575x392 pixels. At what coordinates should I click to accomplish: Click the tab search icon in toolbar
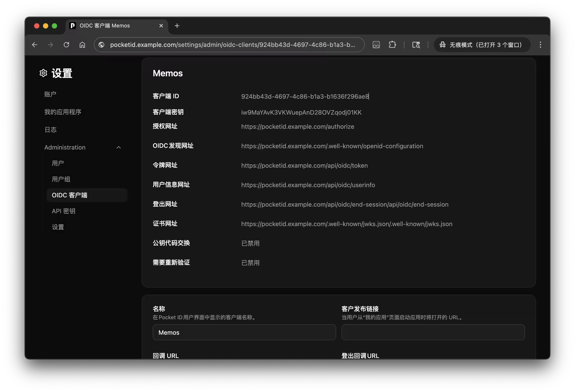tap(416, 45)
